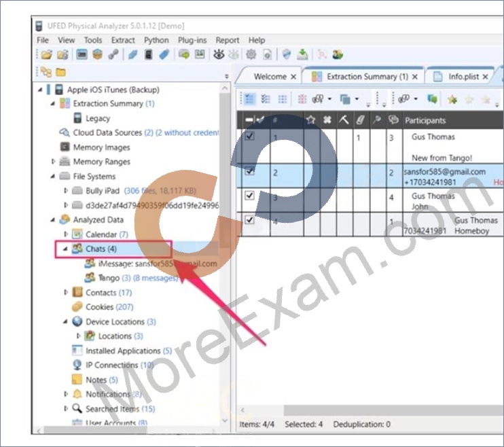Screen dimensions: 504x447
Task: Expand the Contacts (17) tree node
Action: coord(66,292)
